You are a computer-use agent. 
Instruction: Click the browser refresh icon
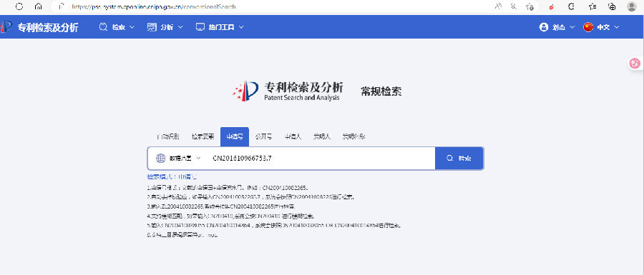(19, 6)
